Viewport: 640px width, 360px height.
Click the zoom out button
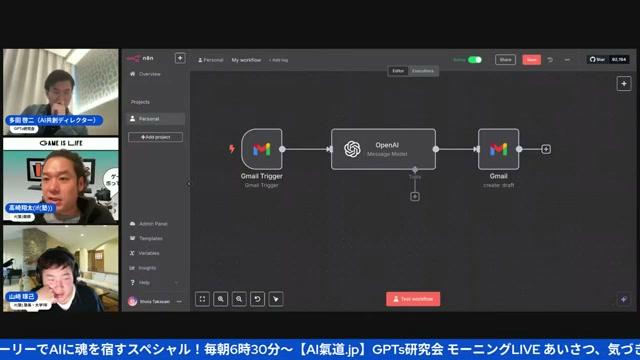[239, 299]
